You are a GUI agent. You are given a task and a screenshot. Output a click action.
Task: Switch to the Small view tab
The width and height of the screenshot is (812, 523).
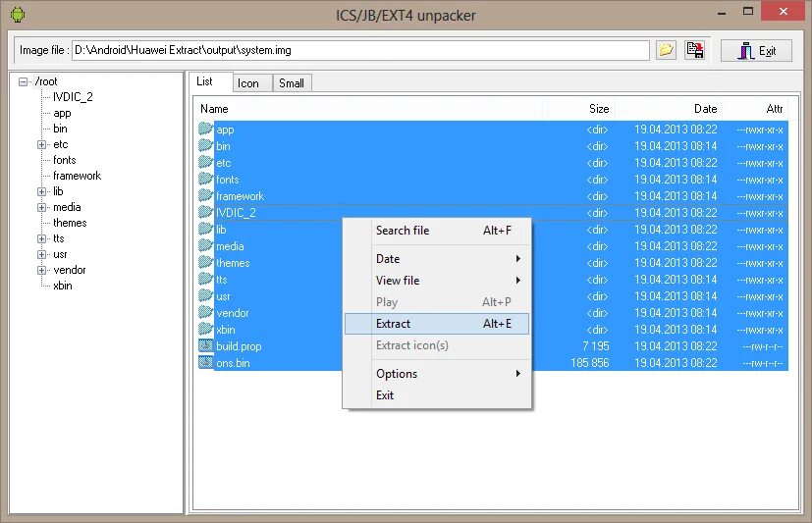(292, 83)
